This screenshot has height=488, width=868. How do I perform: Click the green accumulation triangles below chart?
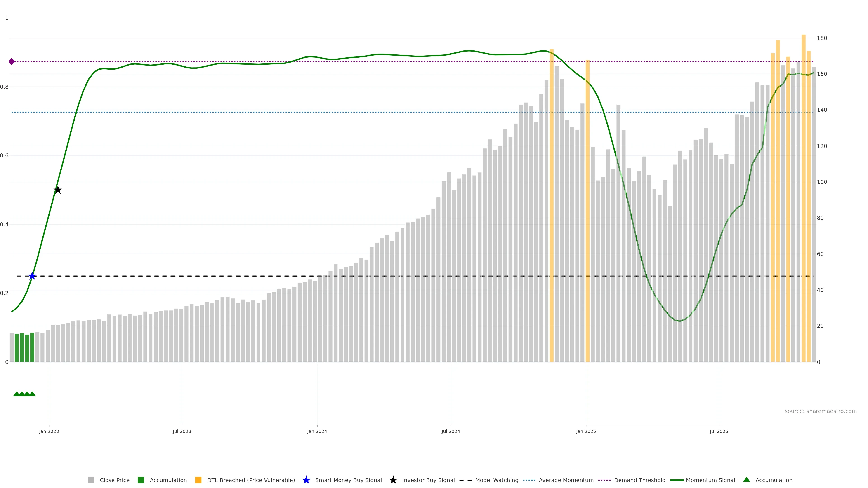tap(24, 394)
